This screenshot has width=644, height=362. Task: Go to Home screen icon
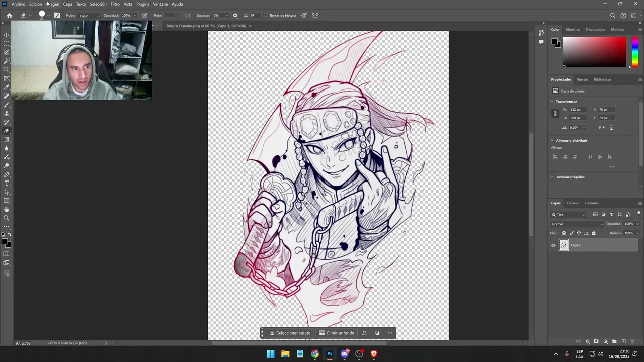tap(9, 15)
